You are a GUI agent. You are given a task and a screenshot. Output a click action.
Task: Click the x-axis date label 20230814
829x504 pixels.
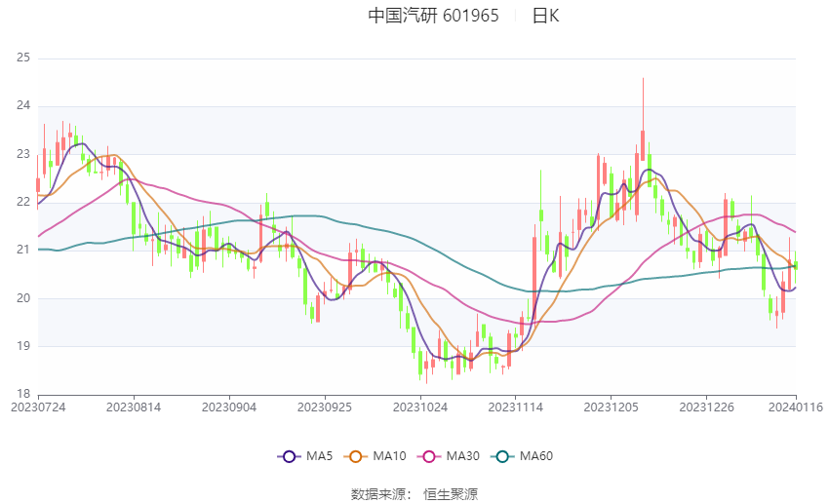[134, 407]
